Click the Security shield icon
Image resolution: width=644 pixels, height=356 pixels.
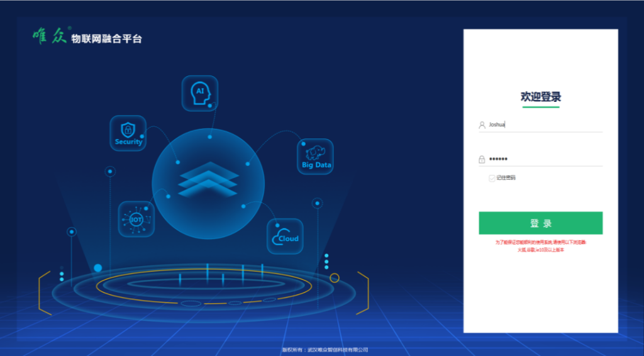point(128,133)
